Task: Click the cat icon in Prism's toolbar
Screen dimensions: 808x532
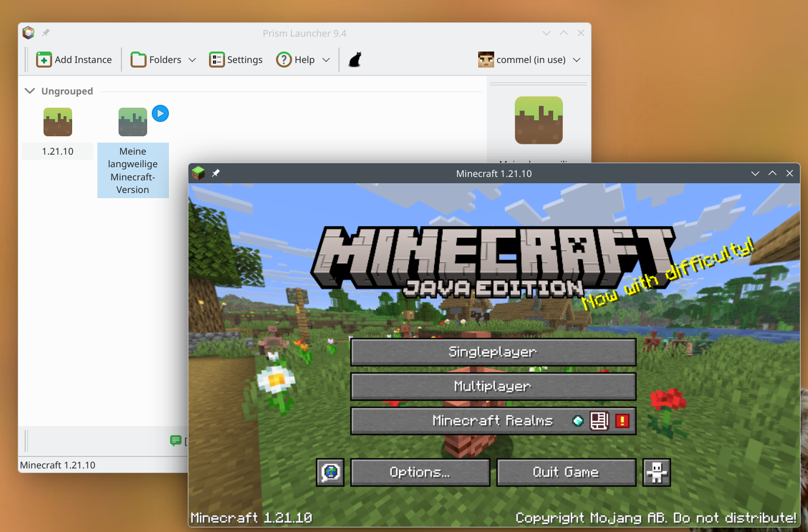Action: click(x=354, y=59)
